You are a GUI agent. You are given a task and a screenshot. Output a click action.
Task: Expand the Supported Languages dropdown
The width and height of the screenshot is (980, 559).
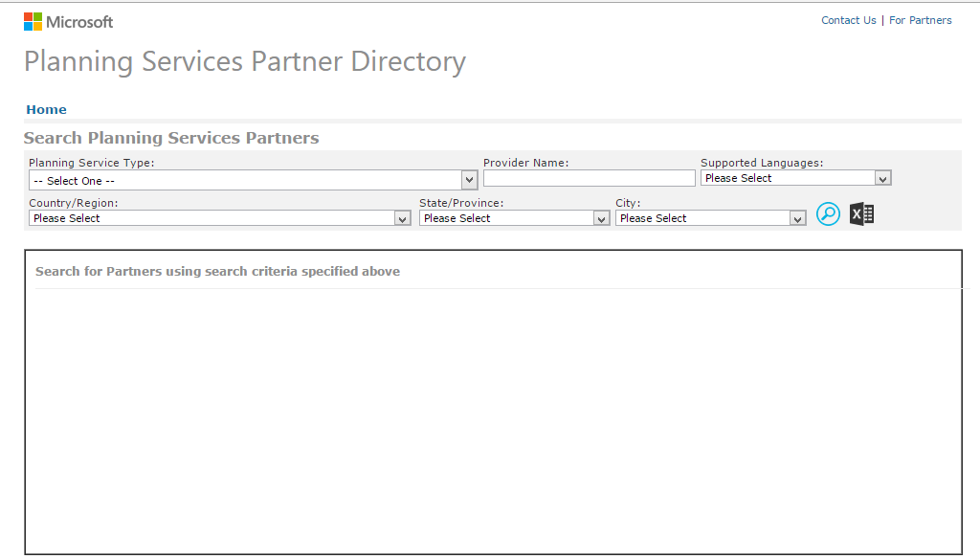coord(795,178)
